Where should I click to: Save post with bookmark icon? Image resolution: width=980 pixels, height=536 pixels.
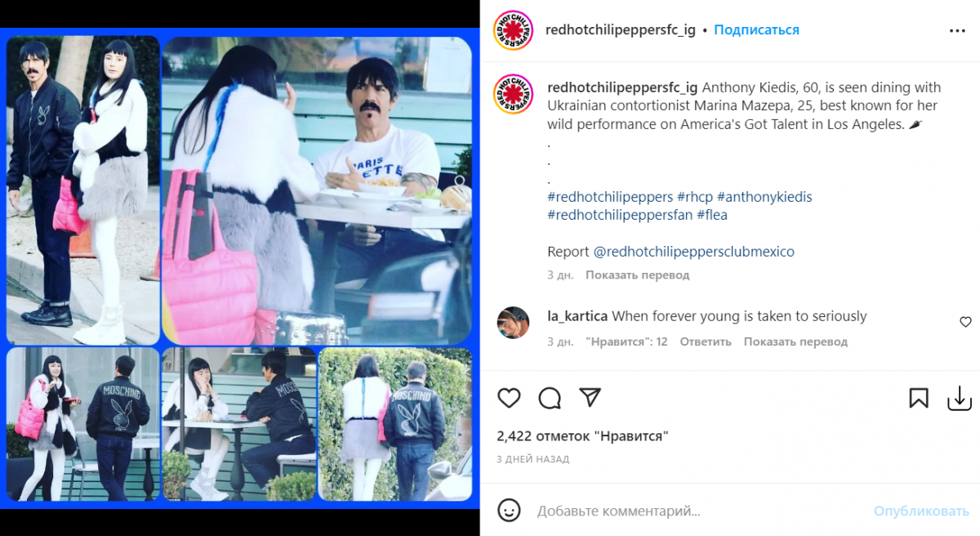919,398
